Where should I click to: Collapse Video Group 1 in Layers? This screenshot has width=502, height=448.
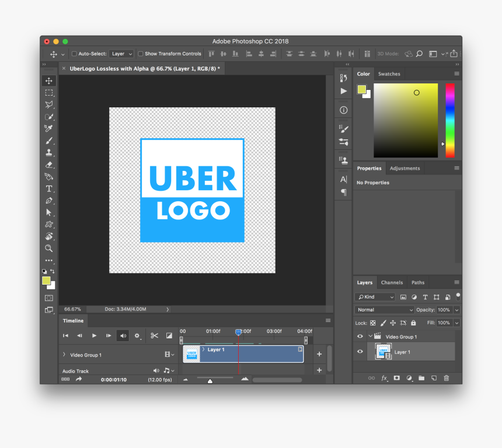(x=371, y=336)
